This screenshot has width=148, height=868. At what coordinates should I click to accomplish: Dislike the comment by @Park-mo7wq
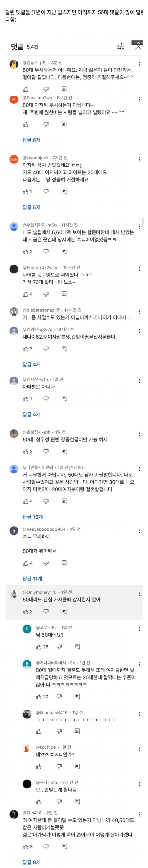pyautogui.click(x=46, y=124)
